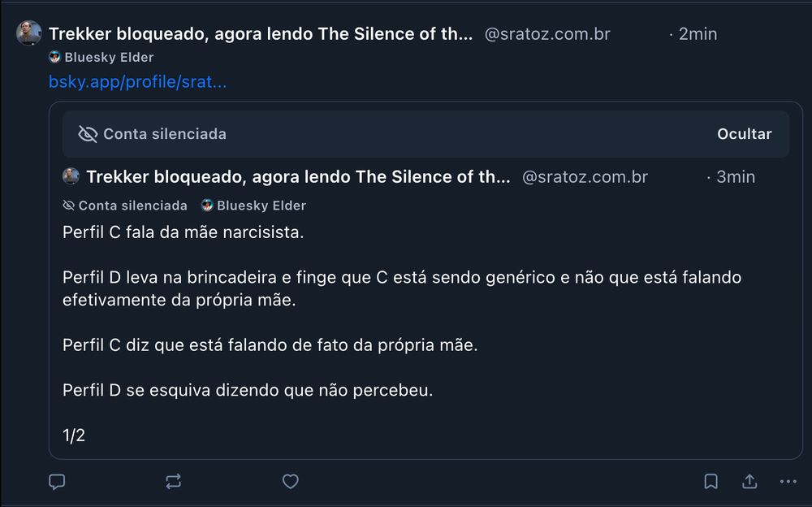
Task: Click the eye-slash icon beside Conta silenciada label
Action: (x=69, y=206)
